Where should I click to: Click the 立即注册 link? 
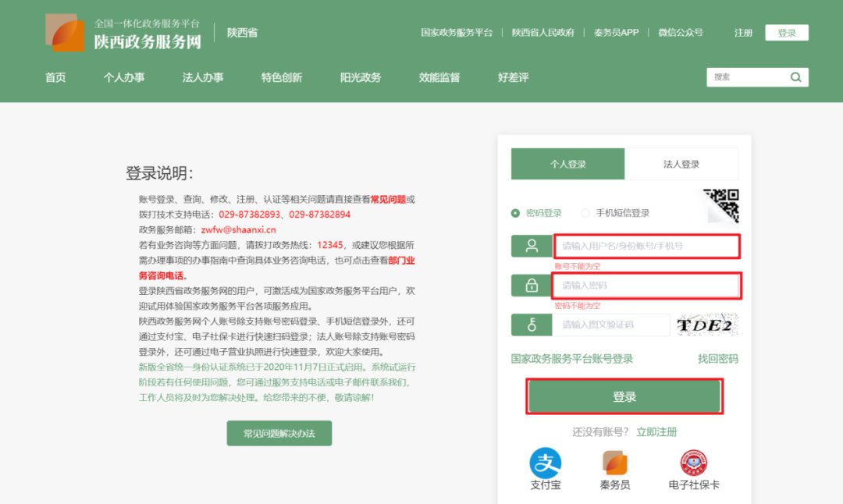tap(656, 431)
